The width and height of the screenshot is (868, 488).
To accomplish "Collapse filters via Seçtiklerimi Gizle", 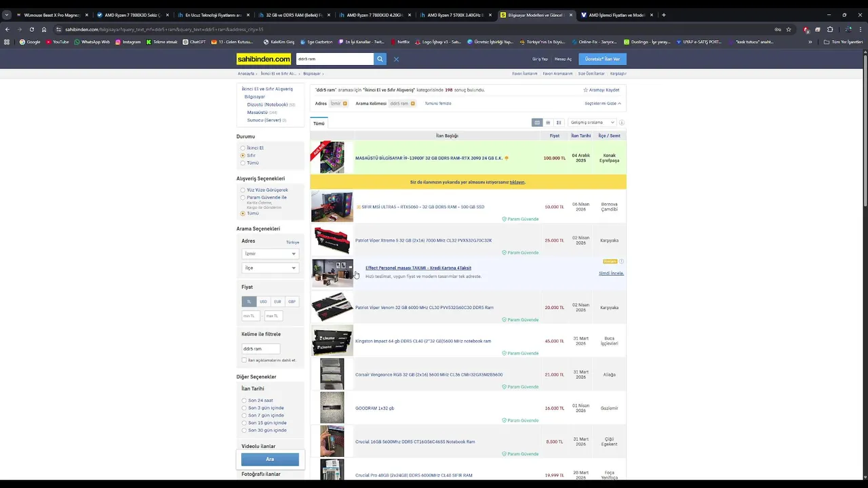I will point(603,104).
